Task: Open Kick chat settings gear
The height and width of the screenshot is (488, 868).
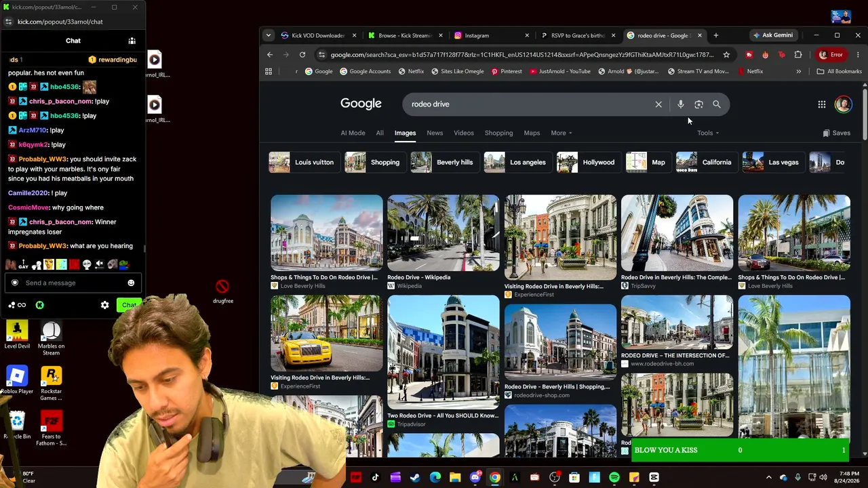Action: point(104,305)
